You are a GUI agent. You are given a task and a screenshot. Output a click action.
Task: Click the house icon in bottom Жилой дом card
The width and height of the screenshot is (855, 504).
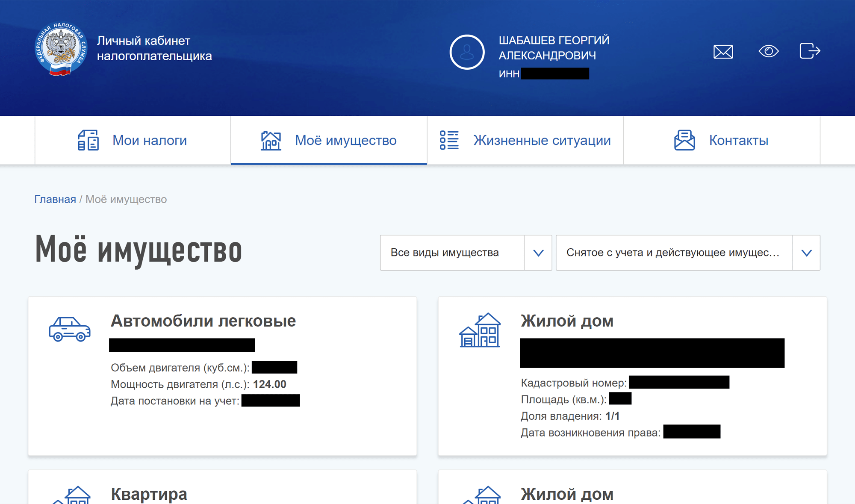[x=481, y=495]
